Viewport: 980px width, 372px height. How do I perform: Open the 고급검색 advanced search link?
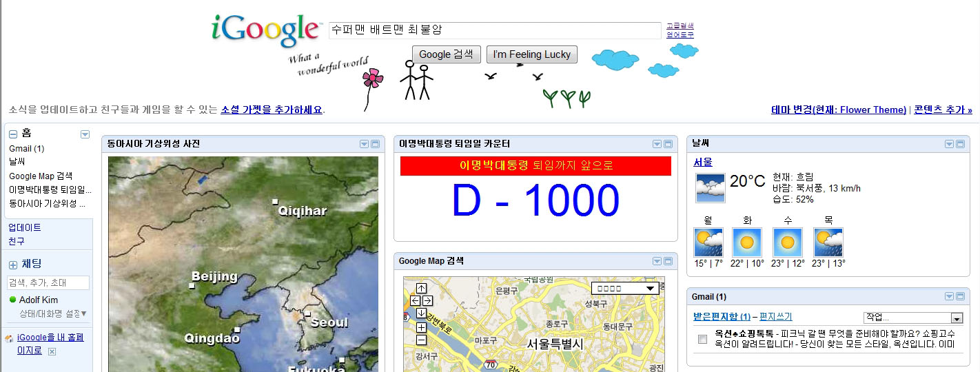680,25
